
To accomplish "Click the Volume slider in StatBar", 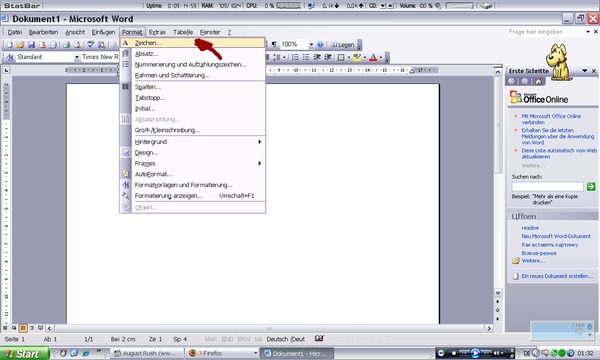I will point(460,6).
